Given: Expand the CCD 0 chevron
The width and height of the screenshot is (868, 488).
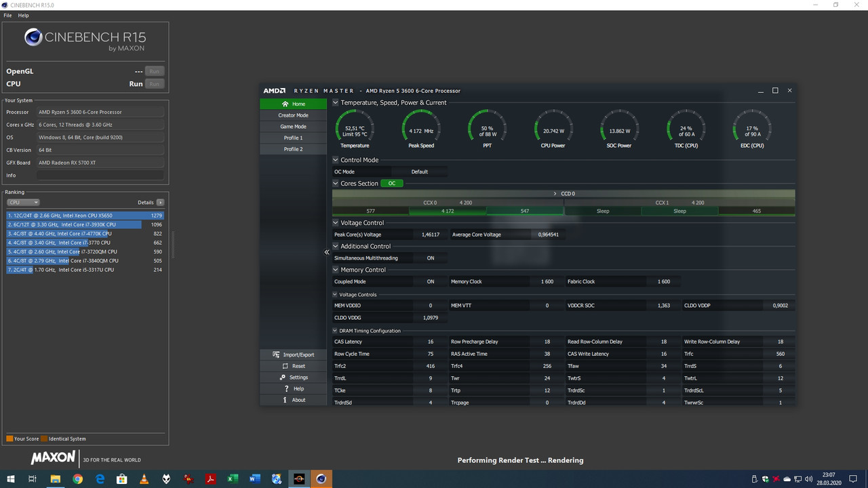Looking at the screenshot, I should [555, 194].
